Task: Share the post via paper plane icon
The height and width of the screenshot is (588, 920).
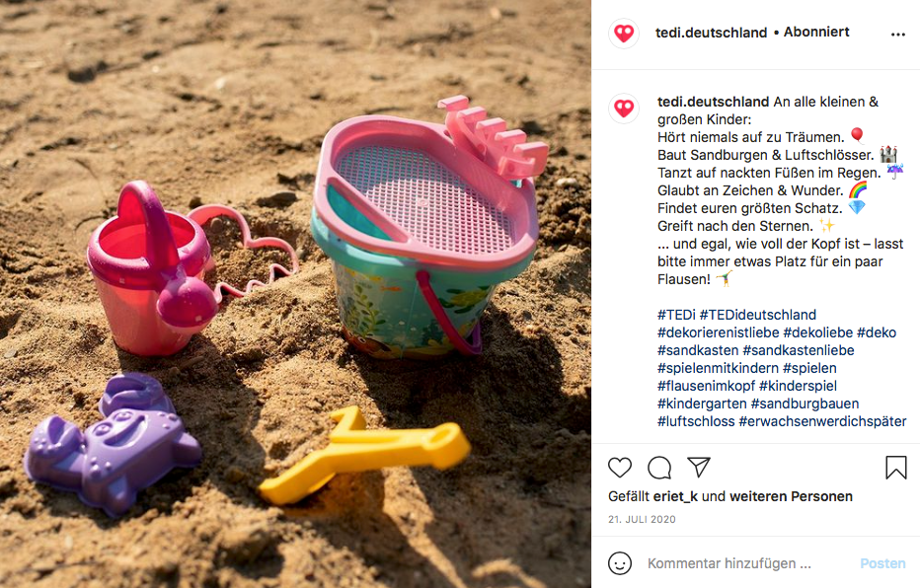Action: (699, 467)
